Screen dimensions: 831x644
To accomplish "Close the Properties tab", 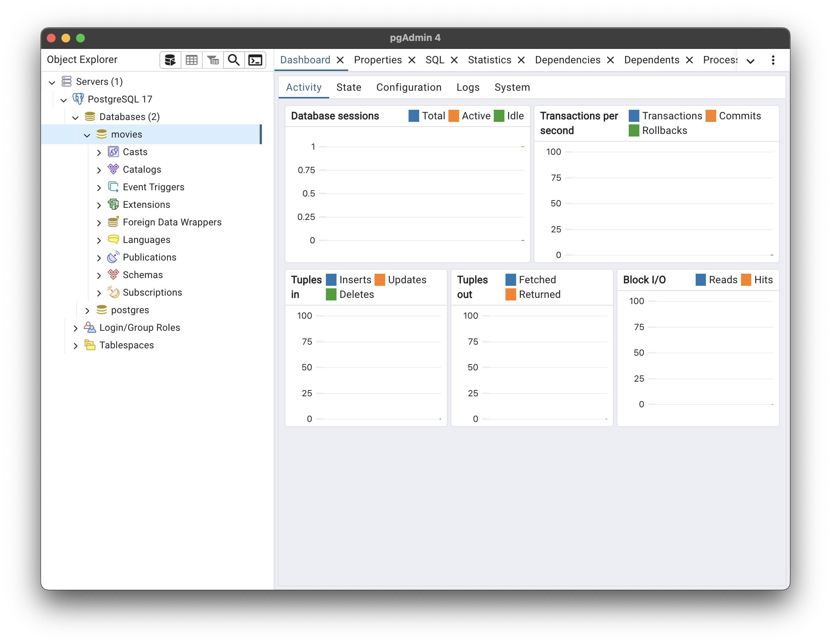I will (x=412, y=60).
